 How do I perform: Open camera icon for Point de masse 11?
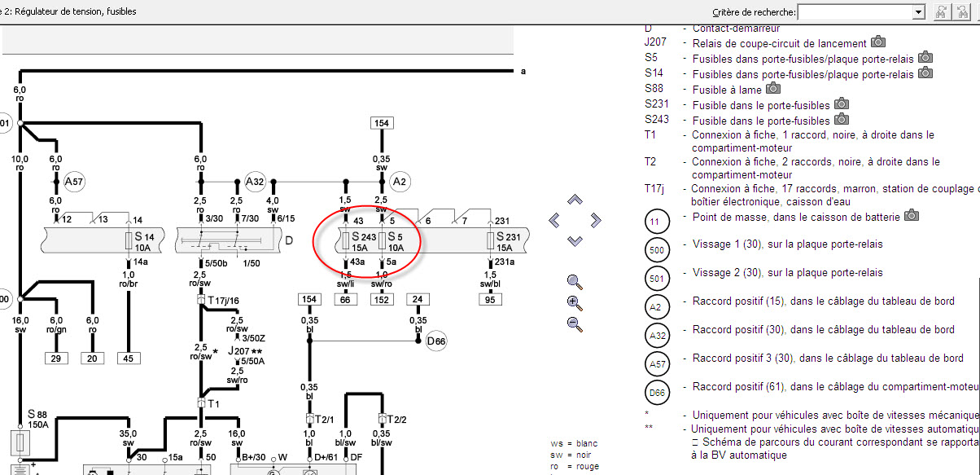(x=912, y=215)
